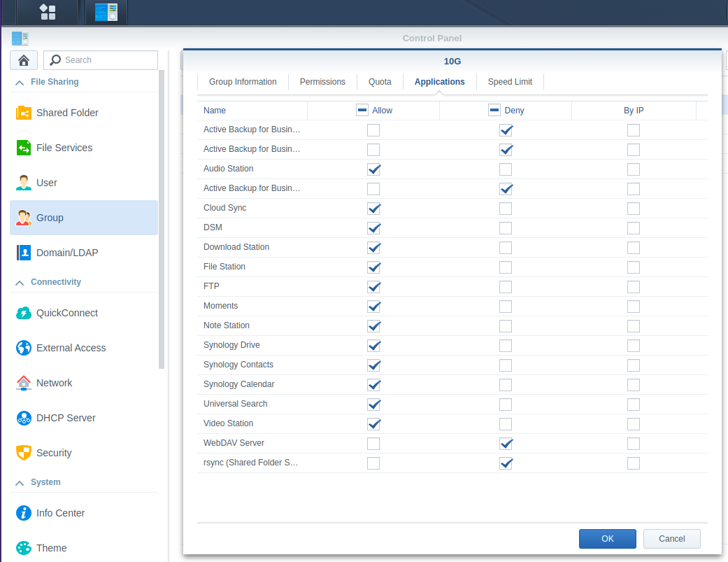Check Deny for Universal Search
This screenshot has width=728, height=562.
(506, 405)
